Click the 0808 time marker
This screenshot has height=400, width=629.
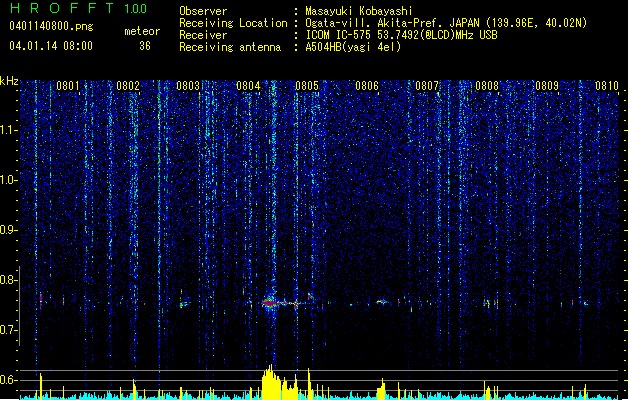tap(487, 86)
